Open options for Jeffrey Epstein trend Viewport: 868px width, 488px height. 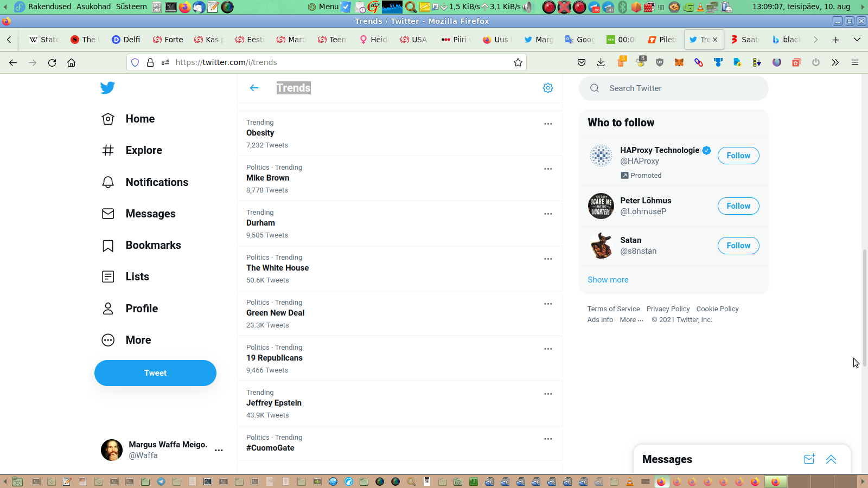548,394
